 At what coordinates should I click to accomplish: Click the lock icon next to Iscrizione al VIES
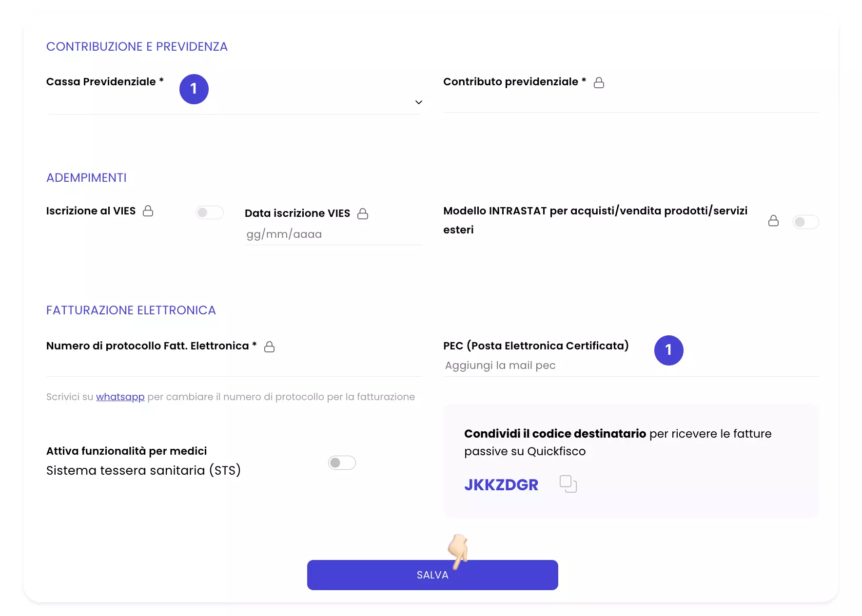click(148, 211)
